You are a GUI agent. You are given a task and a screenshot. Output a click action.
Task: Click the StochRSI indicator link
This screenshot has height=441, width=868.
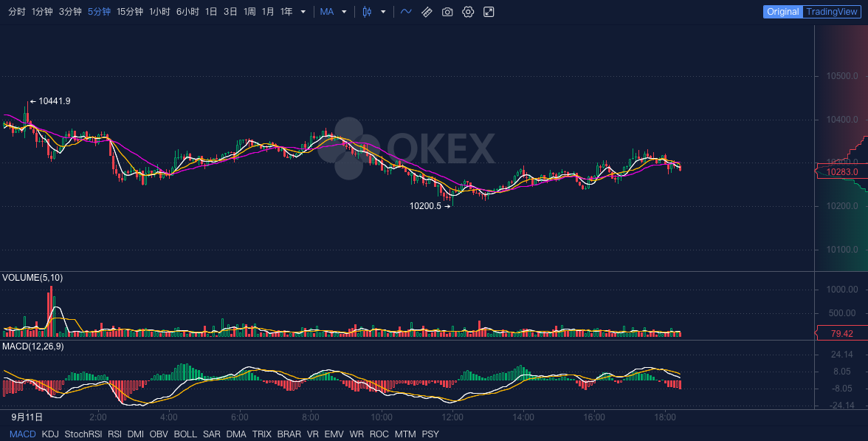point(83,434)
